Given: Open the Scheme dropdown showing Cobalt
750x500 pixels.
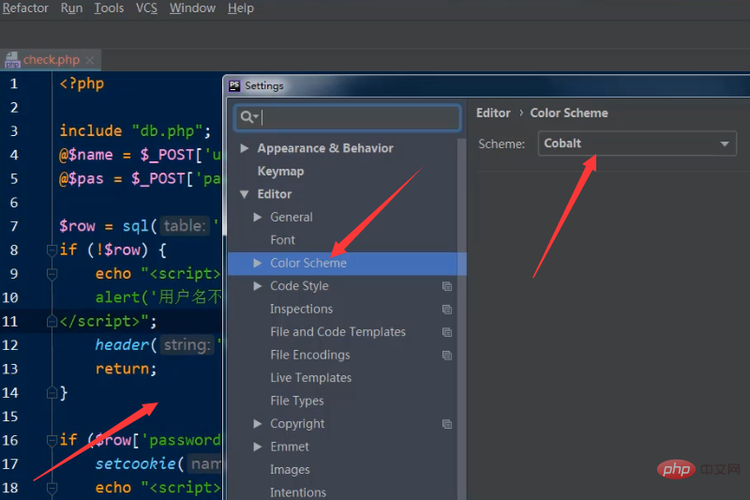Looking at the screenshot, I should [637, 144].
